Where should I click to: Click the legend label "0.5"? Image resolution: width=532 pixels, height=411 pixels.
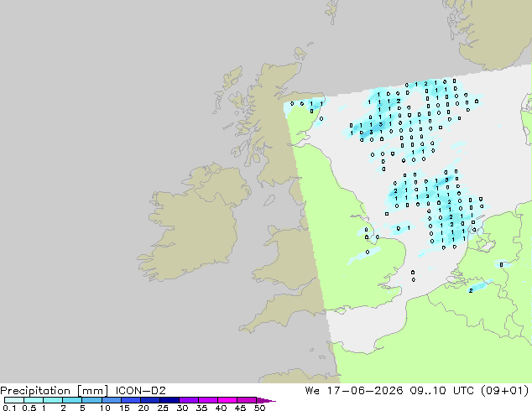pos(29,408)
